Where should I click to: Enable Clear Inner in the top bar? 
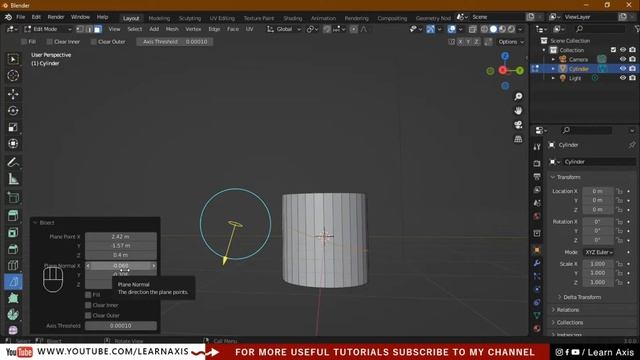pos(49,42)
